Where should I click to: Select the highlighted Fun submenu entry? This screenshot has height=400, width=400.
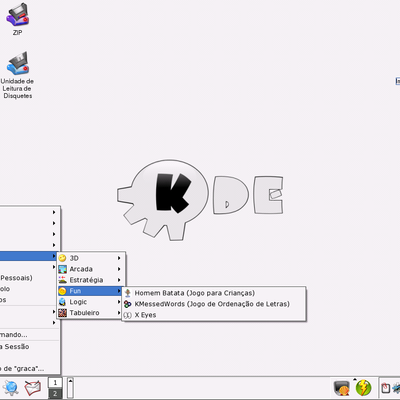click(90, 291)
